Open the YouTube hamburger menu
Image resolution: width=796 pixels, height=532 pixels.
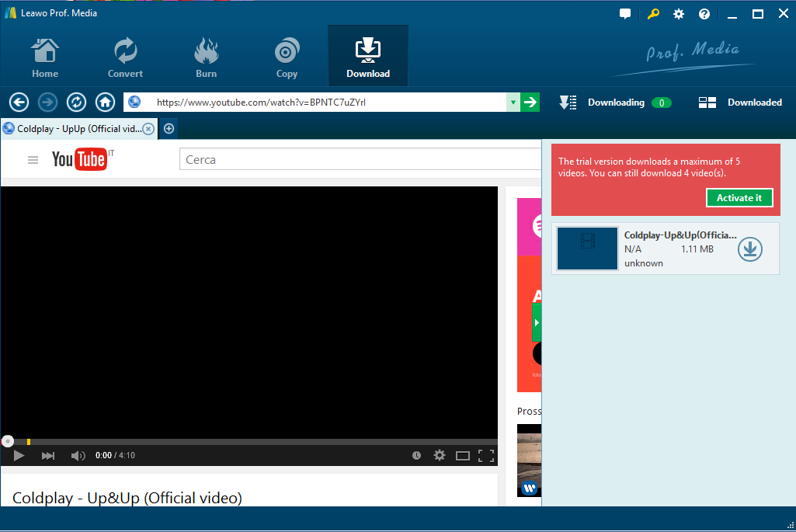[33, 160]
